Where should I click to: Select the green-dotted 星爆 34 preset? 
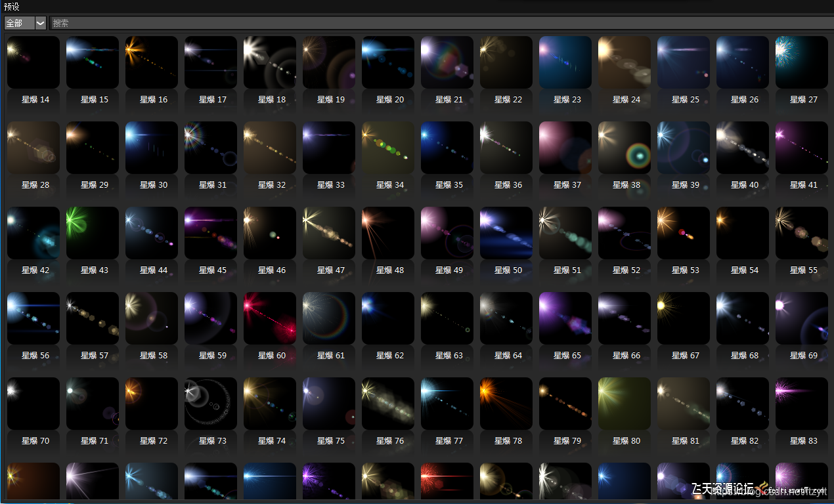pyautogui.click(x=388, y=148)
